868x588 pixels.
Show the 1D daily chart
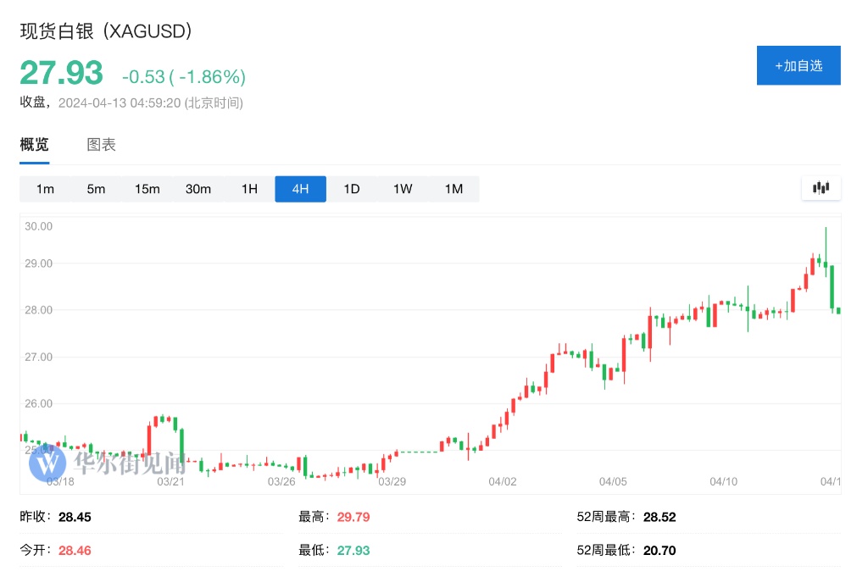352,189
